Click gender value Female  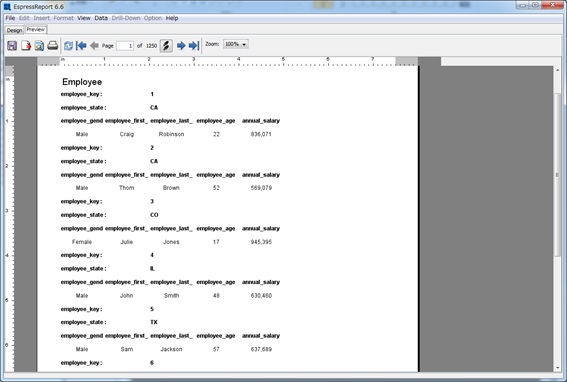pos(82,242)
